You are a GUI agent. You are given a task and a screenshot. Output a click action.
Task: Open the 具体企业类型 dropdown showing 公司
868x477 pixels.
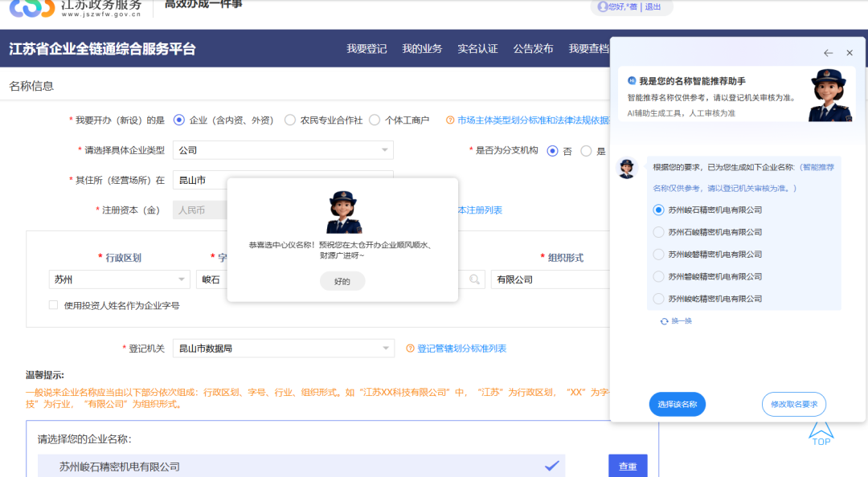(x=283, y=150)
